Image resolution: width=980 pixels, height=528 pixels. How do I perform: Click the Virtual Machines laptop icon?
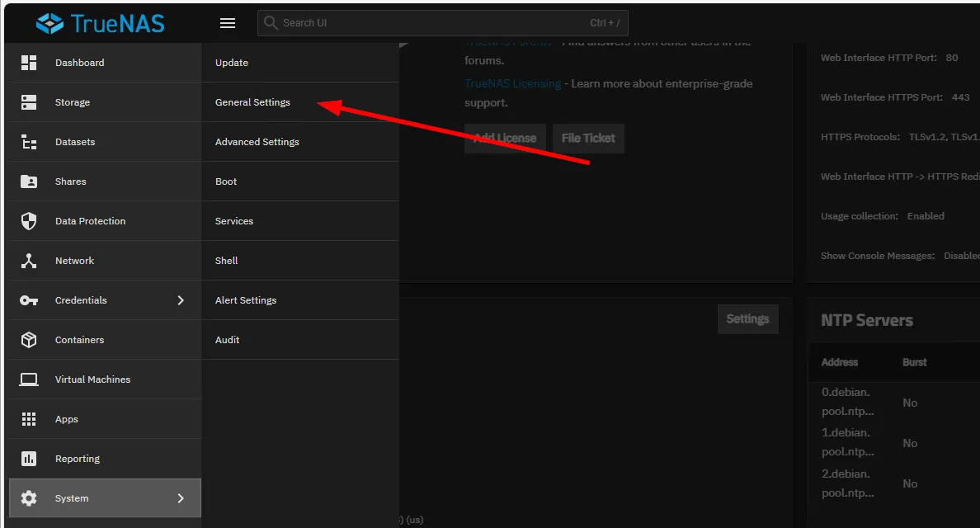point(29,379)
